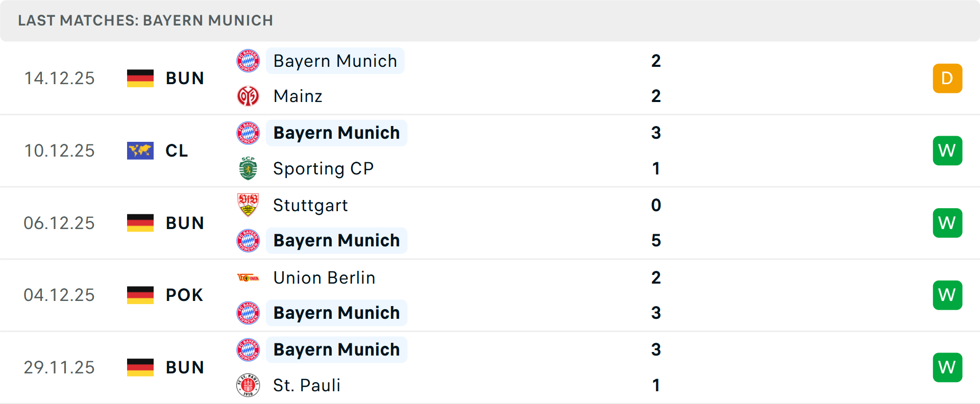
Task: Click the Mainz club crest icon
Action: (x=248, y=96)
